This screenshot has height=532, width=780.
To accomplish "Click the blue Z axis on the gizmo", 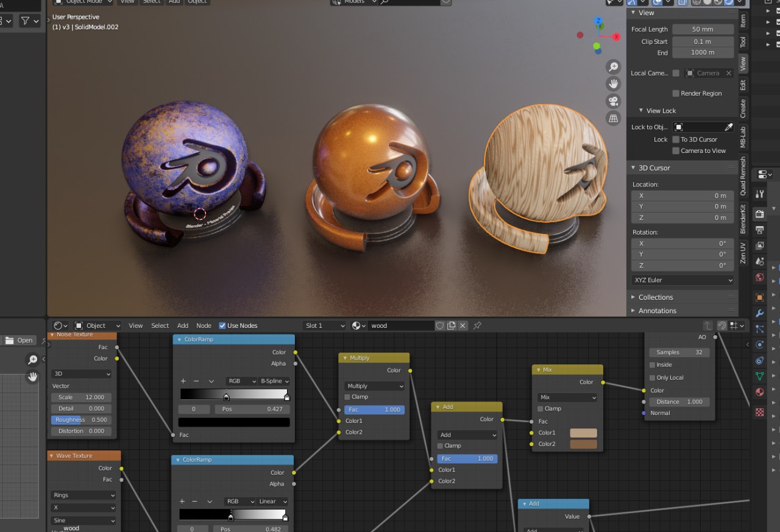I will [x=598, y=21].
